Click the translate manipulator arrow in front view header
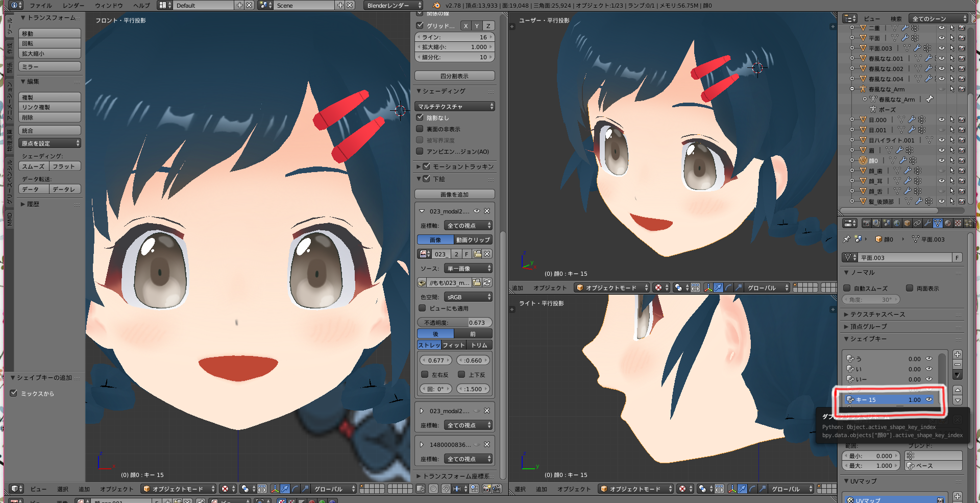Screen dimensions: 980x503 pos(285,489)
